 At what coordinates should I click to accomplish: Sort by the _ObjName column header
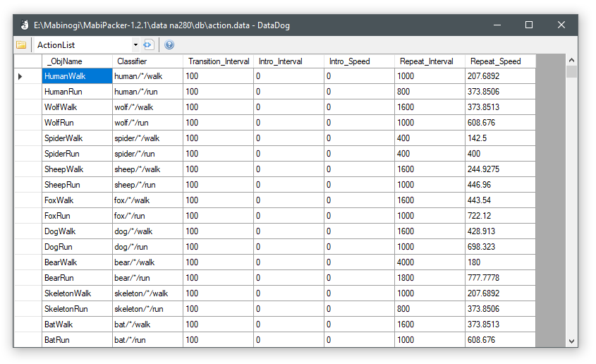(77, 61)
